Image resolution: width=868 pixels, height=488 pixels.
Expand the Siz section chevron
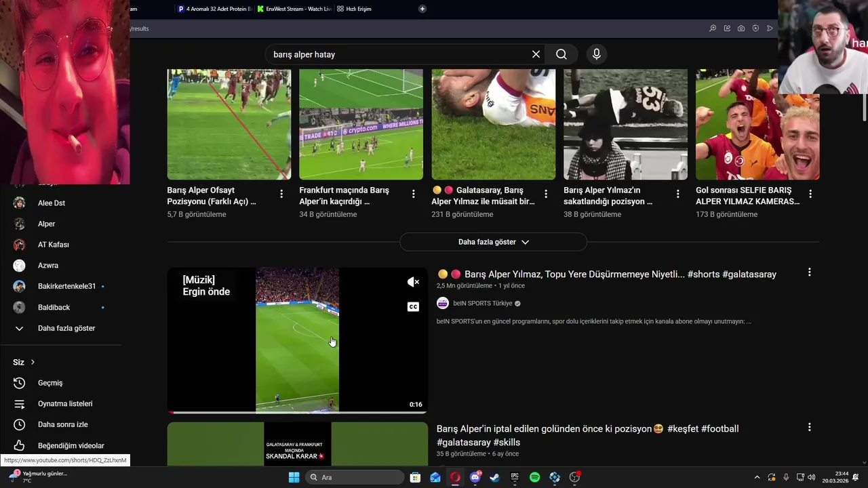32,362
